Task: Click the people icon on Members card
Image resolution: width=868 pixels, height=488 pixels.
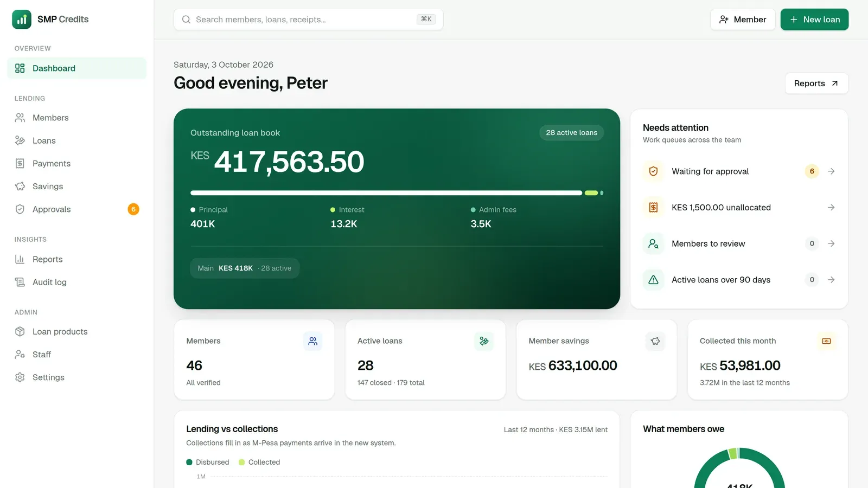Action: click(x=312, y=341)
